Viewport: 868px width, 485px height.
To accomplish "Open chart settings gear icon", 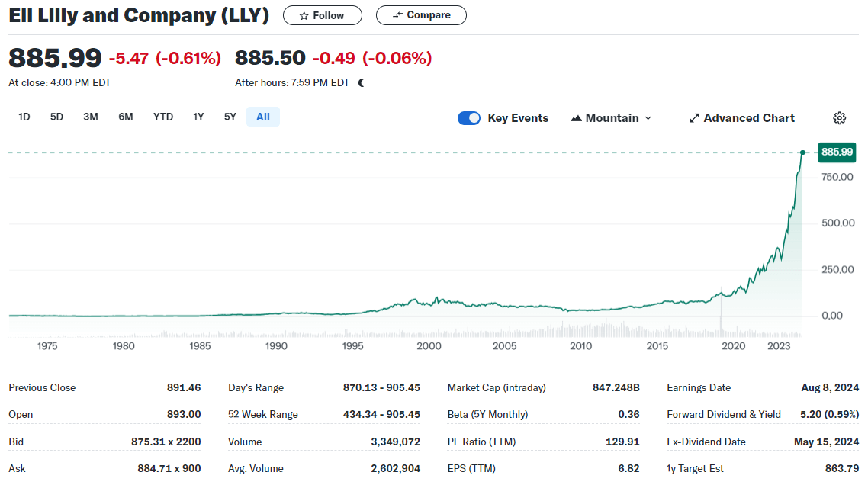I will click(839, 118).
